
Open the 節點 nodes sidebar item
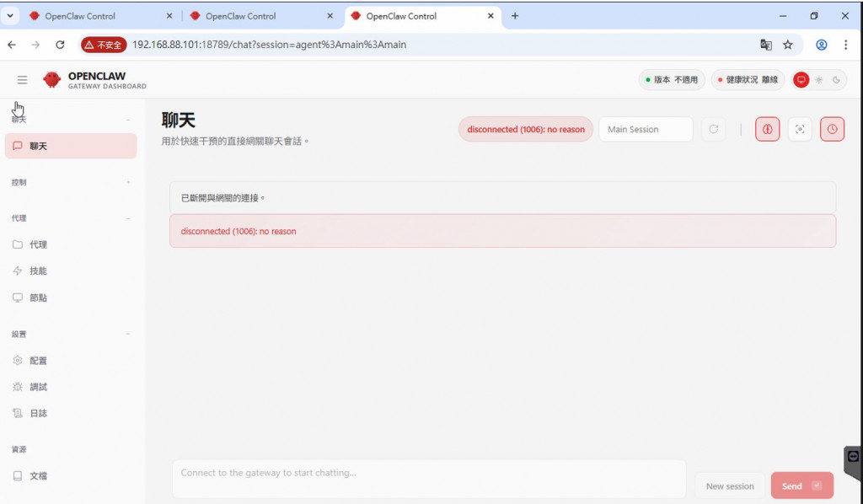point(71,298)
